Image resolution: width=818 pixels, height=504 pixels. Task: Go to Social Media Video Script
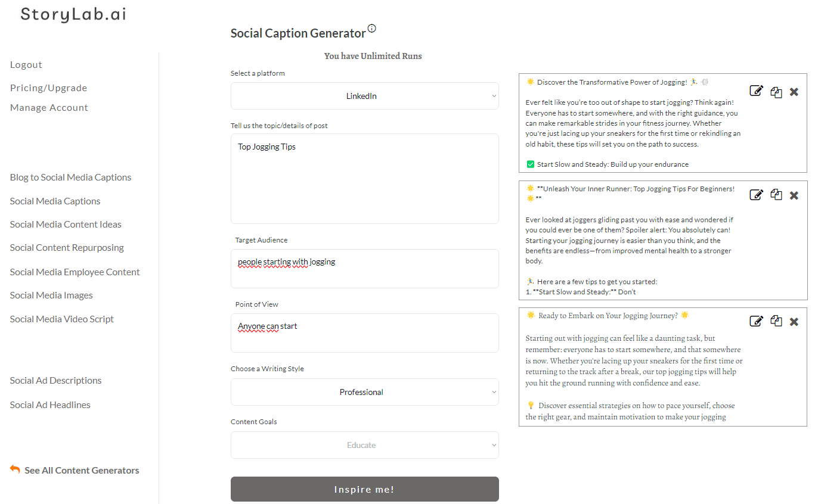pyautogui.click(x=62, y=319)
